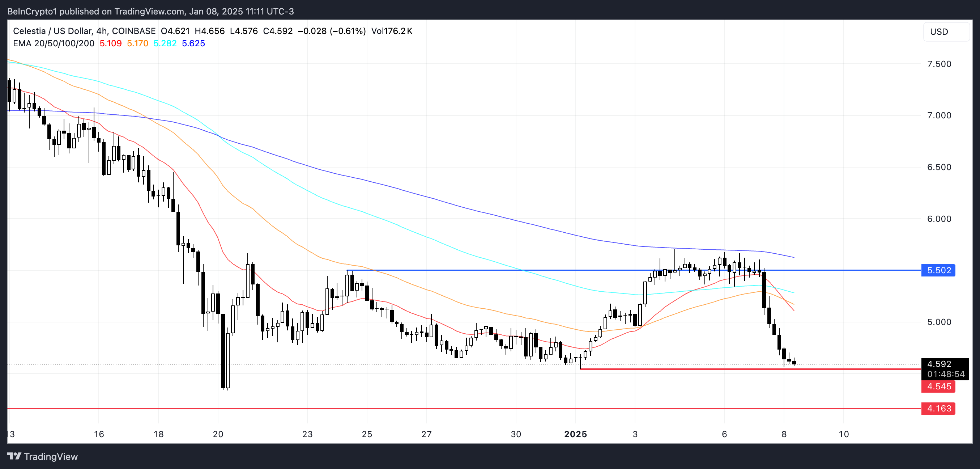Click the TradingView text at the bottom

pos(51,456)
